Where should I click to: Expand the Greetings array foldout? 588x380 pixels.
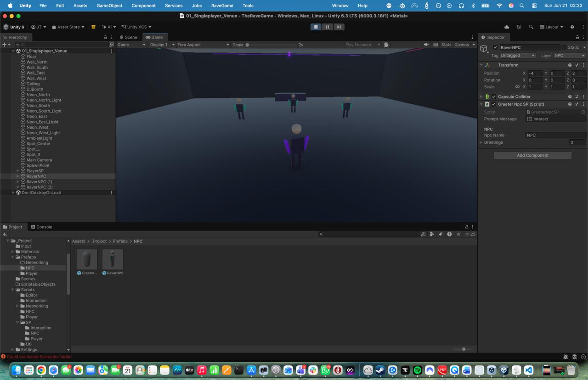pyautogui.click(x=481, y=142)
